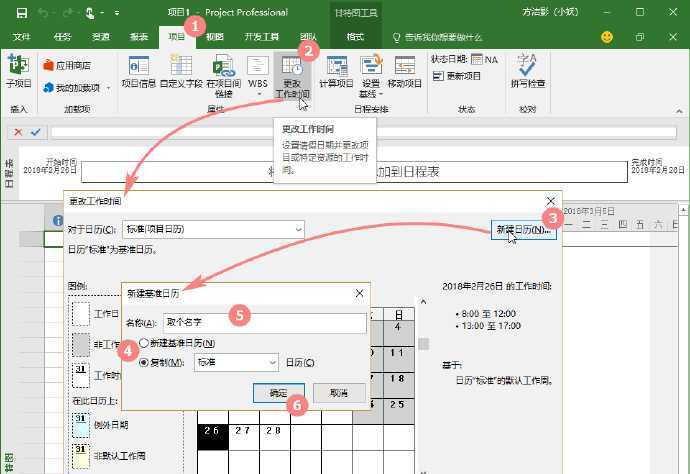The image size is (690, 474).
Task: Click the smiley feedback icon
Action: 607,37
